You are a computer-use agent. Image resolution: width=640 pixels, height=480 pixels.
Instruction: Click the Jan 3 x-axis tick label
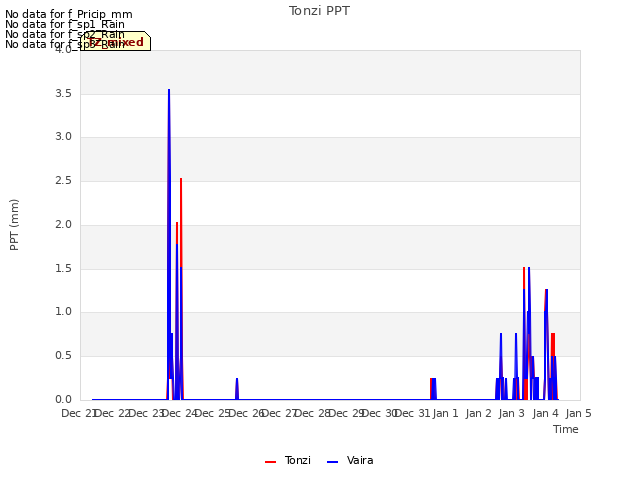512,413
